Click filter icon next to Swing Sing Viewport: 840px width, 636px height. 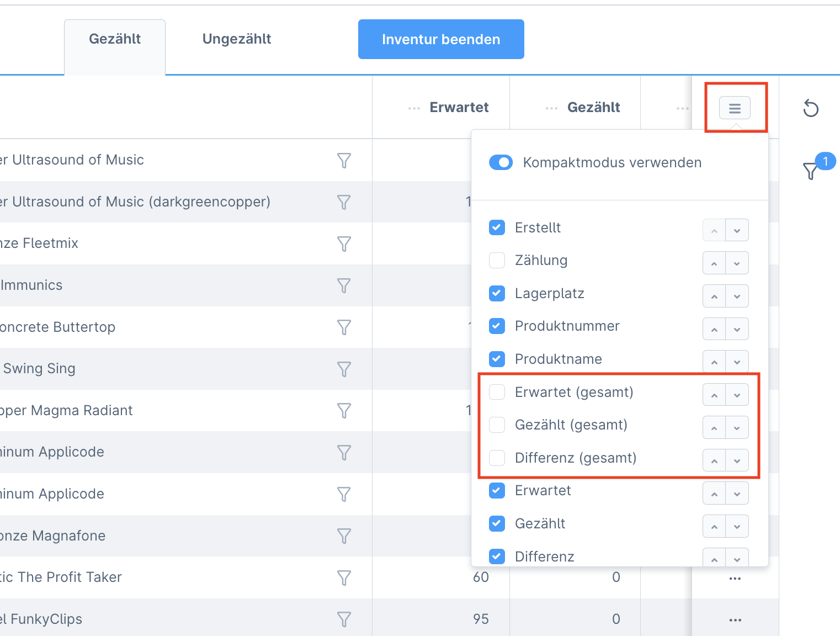[344, 369]
